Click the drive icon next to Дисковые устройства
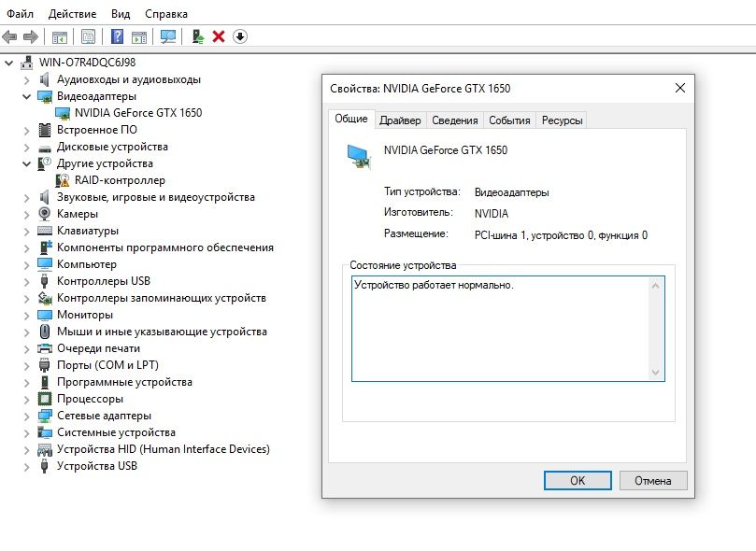 44,148
